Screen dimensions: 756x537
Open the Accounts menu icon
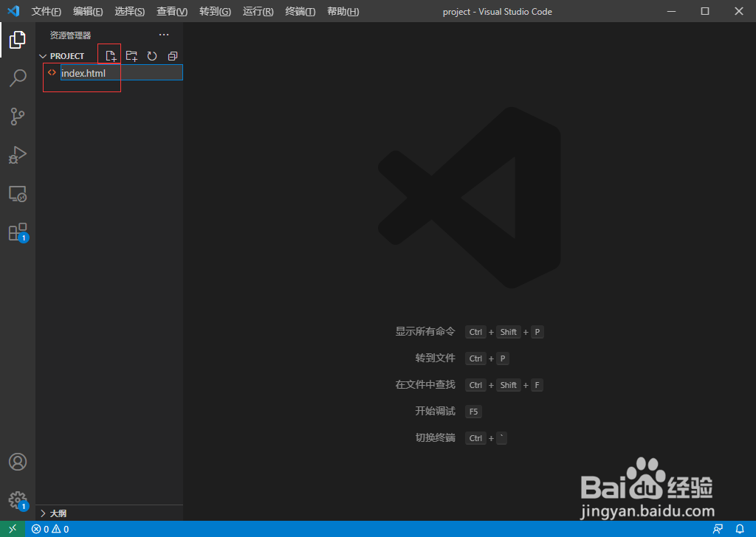18,462
